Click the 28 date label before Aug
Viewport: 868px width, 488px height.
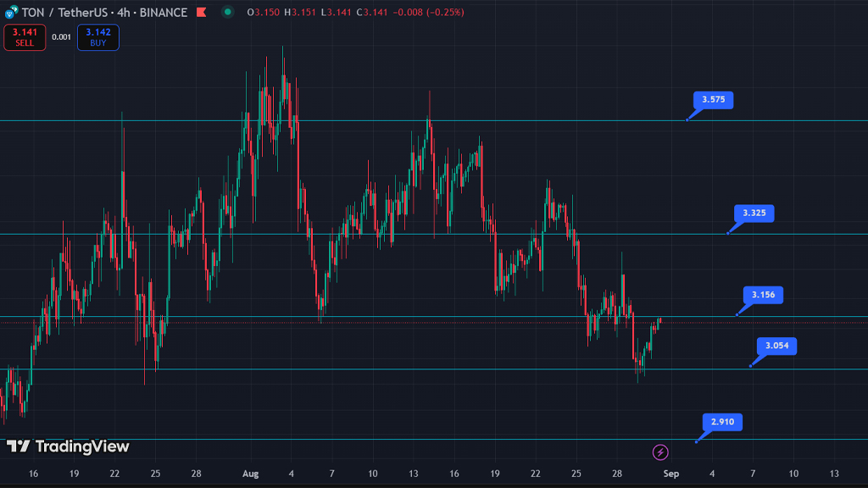point(196,474)
